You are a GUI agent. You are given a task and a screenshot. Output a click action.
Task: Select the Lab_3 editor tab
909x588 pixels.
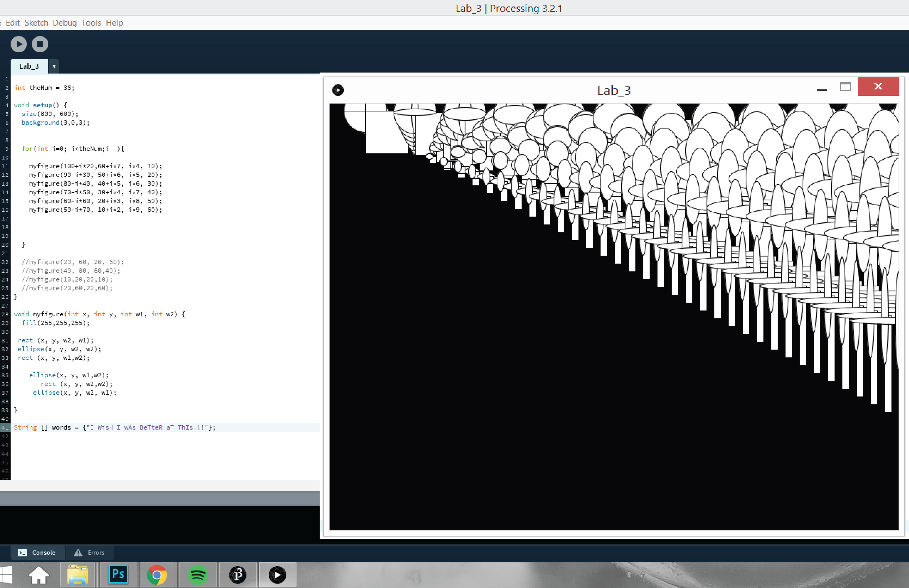click(x=29, y=66)
